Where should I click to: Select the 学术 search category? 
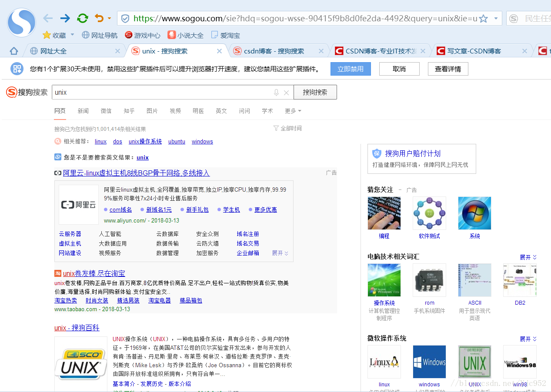267,111
